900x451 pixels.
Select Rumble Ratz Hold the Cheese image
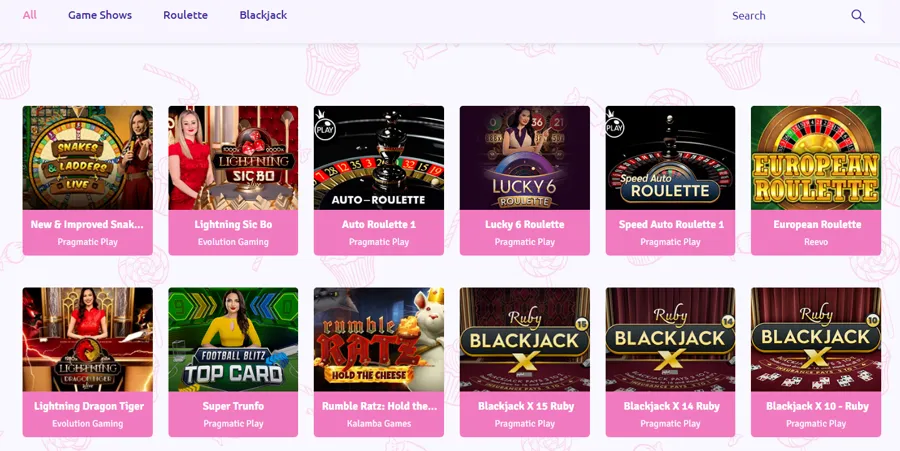379,340
